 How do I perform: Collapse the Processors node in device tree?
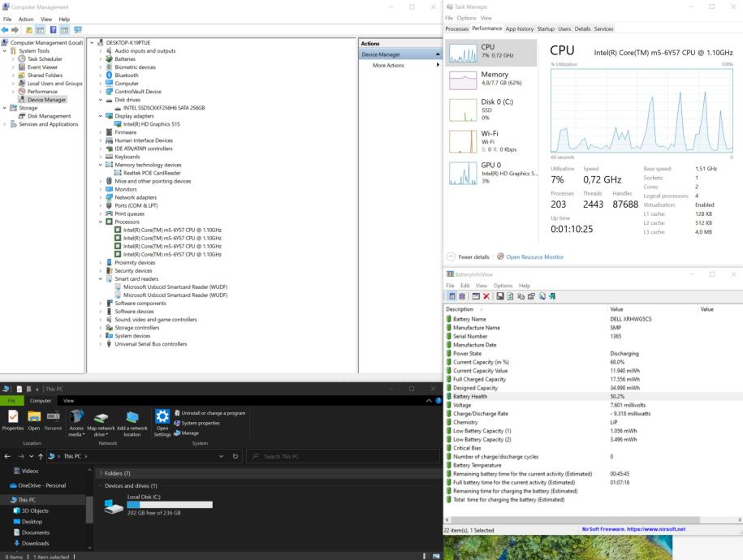[x=102, y=222]
